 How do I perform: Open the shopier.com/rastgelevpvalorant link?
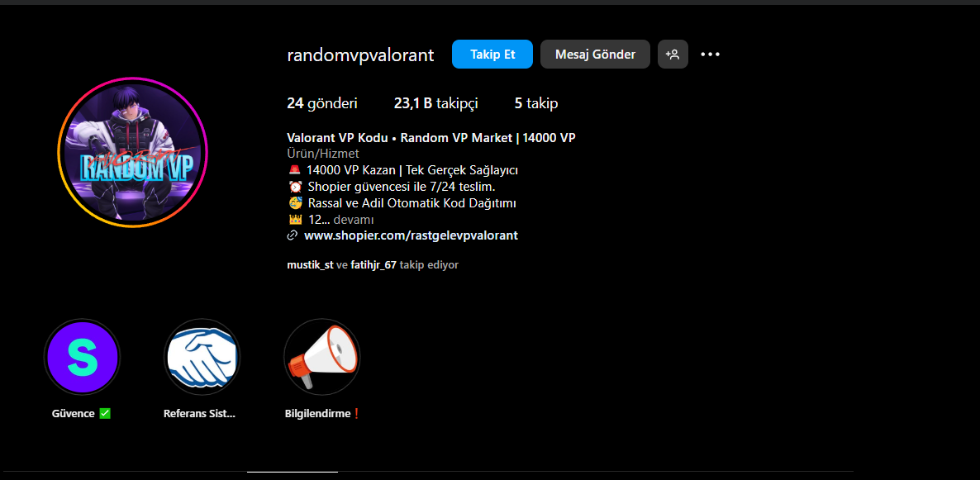click(411, 235)
